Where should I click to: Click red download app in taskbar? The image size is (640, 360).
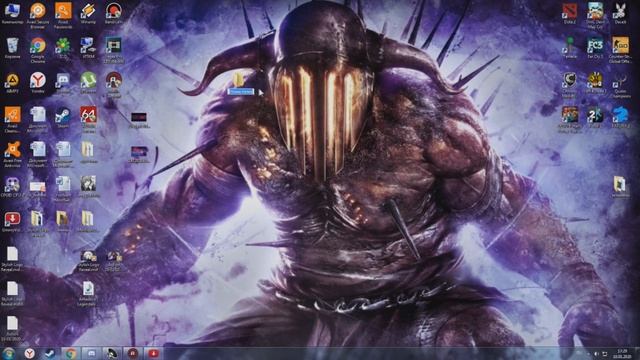click(153, 353)
